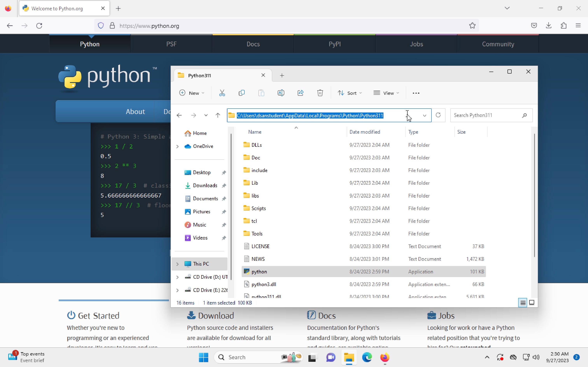Screen dimensions: 588x367
Task: Open a new Firefox tab
Action: pyautogui.click(x=118, y=9)
